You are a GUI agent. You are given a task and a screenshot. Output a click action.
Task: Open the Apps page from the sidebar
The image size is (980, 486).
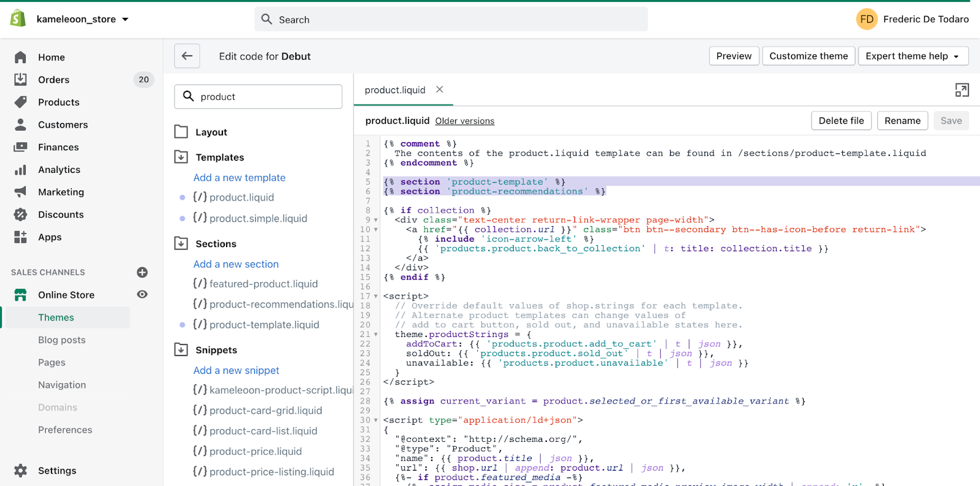[50, 237]
